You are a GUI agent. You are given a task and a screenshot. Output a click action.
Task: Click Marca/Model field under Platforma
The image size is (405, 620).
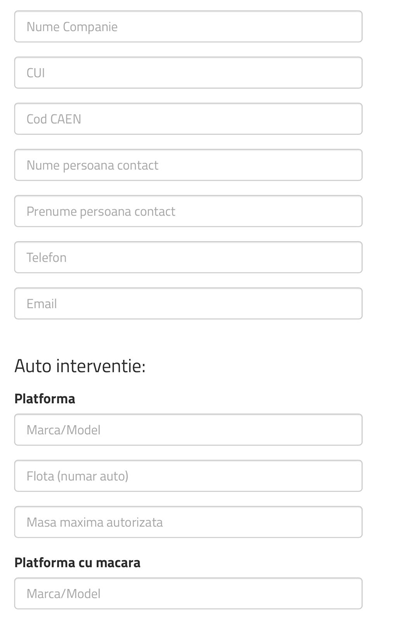(x=188, y=430)
